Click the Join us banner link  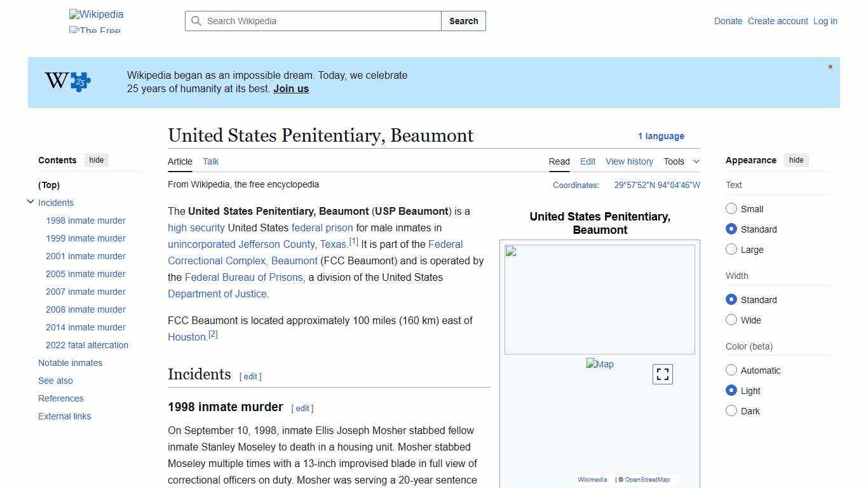[x=290, y=88]
